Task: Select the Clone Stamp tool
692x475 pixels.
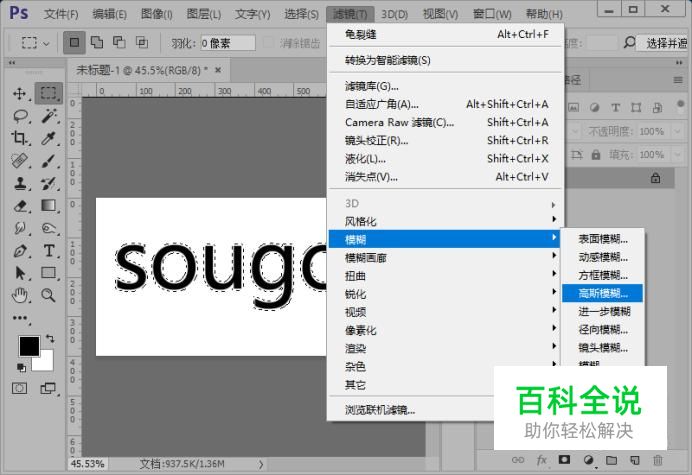Action: click(20, 183)
